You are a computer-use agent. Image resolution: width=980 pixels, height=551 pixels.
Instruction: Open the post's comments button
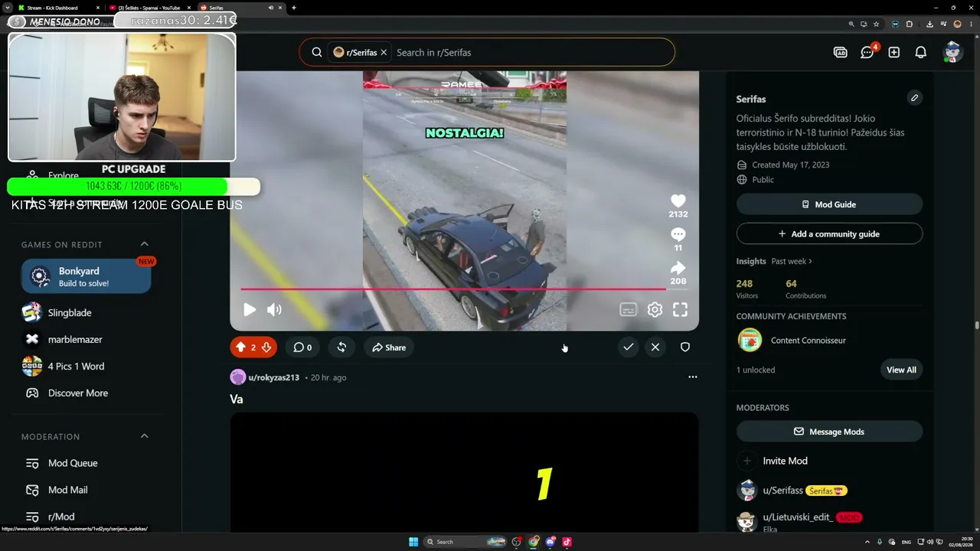(302, 347)
